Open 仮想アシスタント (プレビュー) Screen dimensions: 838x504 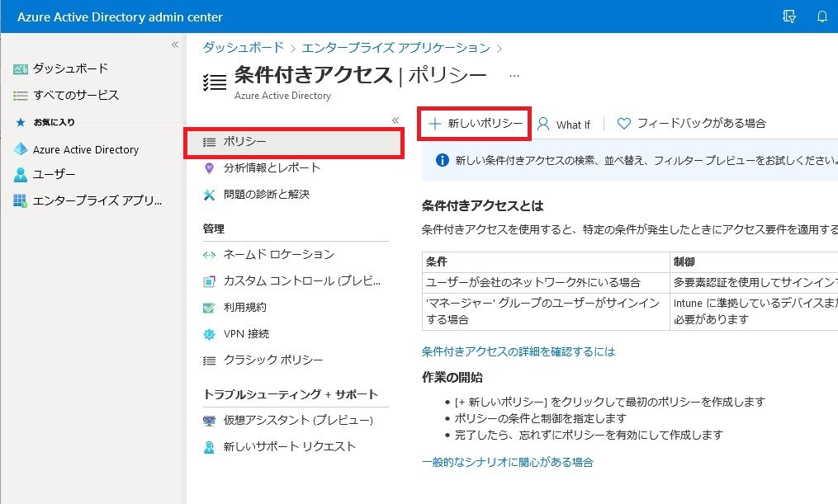coord(298,420)
